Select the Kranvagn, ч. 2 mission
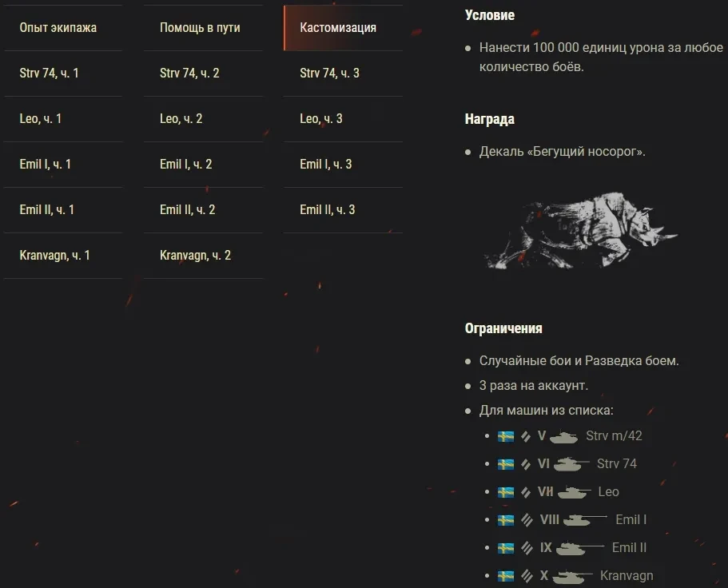 [196, 256]
